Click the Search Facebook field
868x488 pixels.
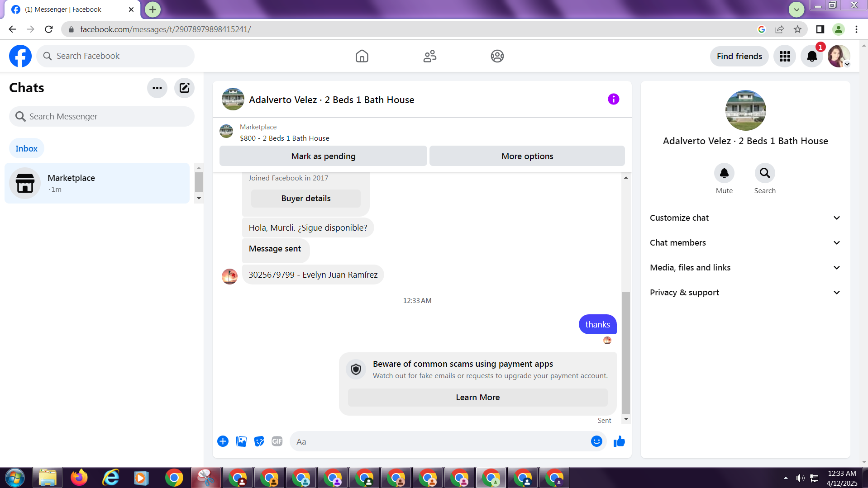tap(115, 56)
